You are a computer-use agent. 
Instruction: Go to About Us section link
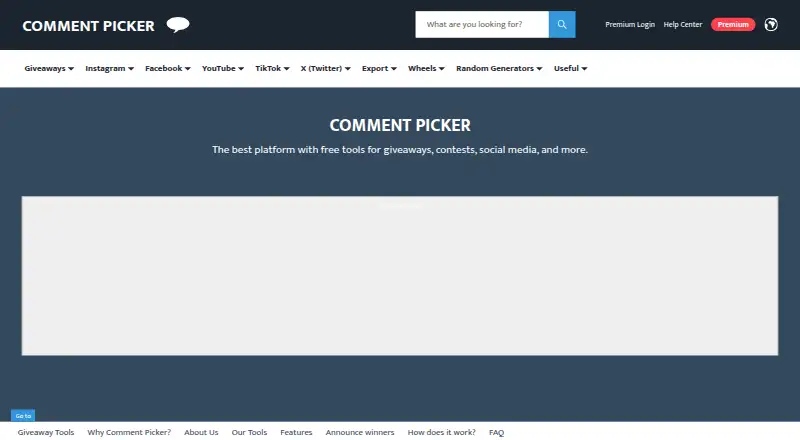pyautogui.click(x=201, y=432)
